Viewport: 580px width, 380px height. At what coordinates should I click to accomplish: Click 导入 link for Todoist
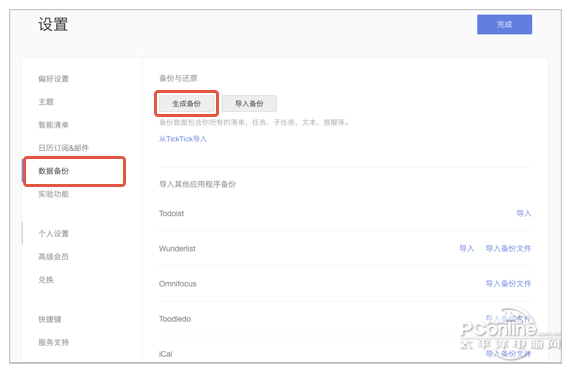[524, 213]
